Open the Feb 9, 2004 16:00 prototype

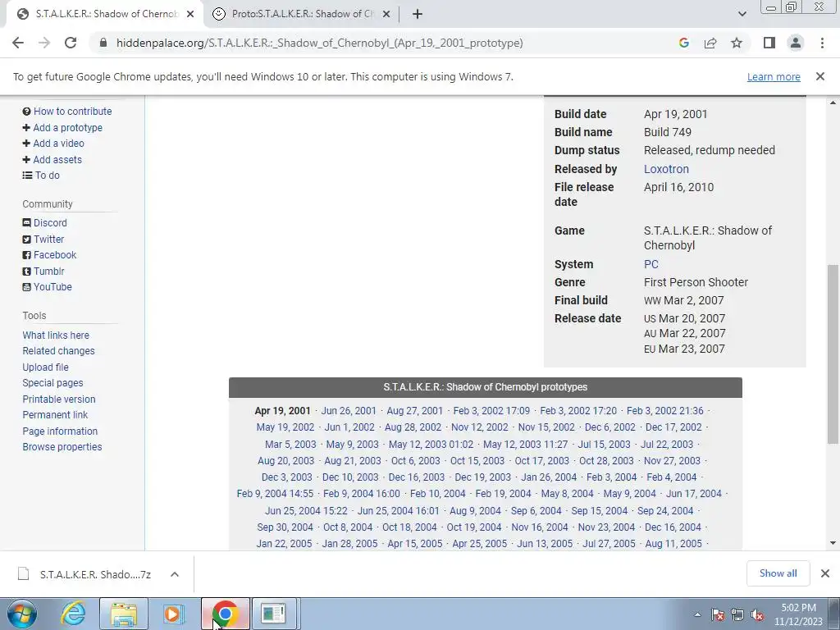point(361,493)
